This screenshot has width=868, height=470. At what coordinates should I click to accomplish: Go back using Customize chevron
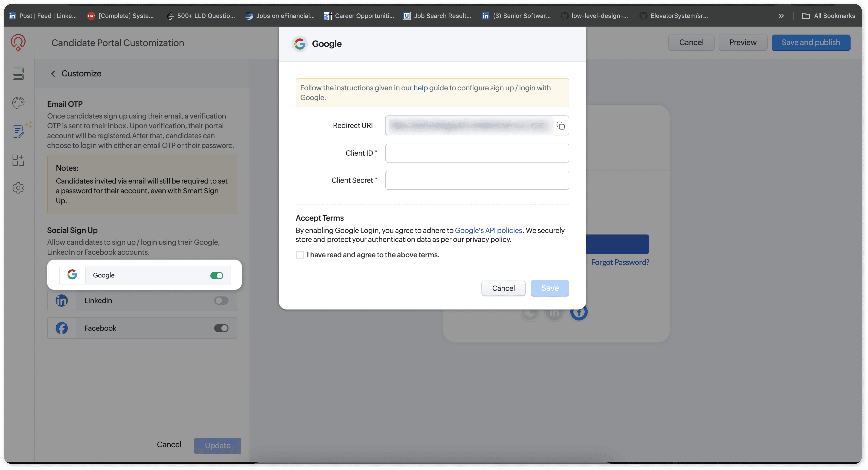53,74
